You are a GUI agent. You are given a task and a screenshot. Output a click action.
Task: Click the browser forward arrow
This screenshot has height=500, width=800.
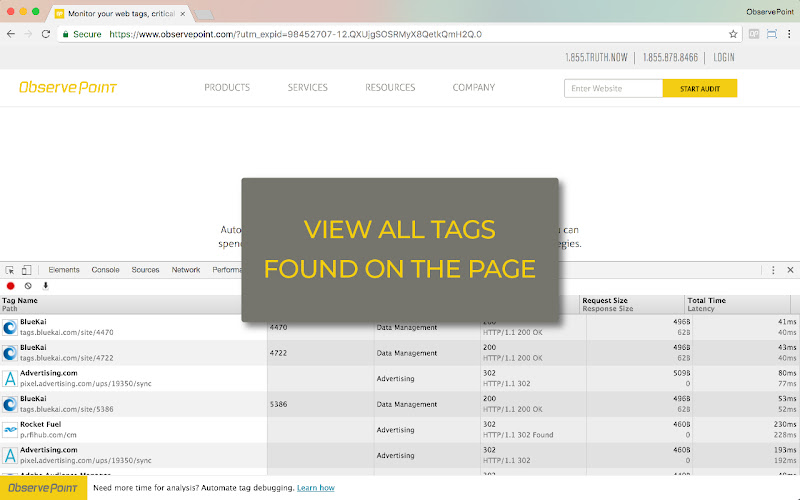[x=28, y=34]
